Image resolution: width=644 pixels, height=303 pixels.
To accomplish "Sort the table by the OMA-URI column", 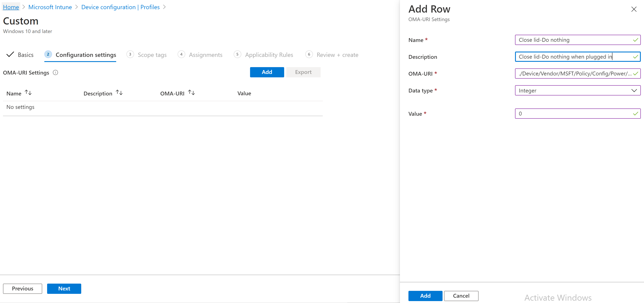I will click(x=191, y=92).
